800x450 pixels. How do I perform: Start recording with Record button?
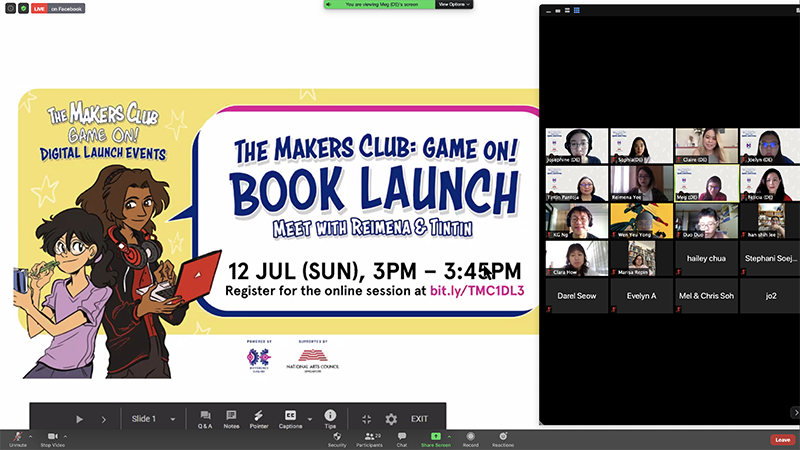pyautogui.click(x=470, y=439)
